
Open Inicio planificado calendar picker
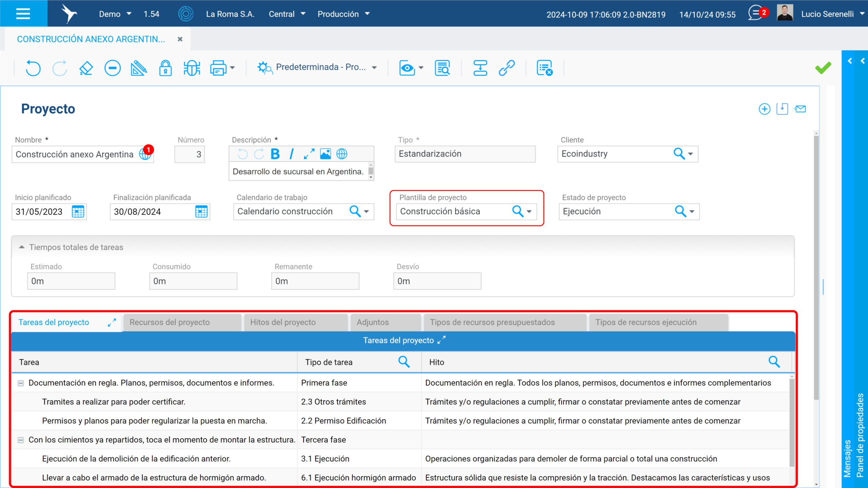point(78,211)
